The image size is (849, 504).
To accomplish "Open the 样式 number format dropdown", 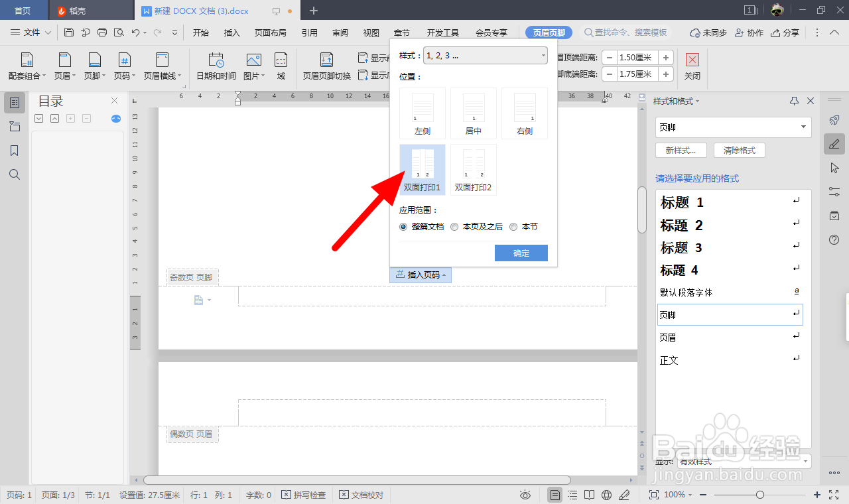I will [486, 56].
